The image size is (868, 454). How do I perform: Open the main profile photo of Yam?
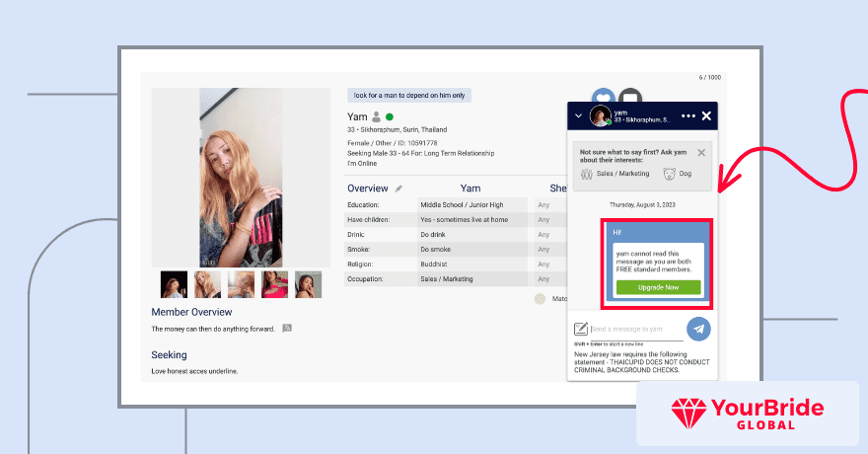[241, 178]
